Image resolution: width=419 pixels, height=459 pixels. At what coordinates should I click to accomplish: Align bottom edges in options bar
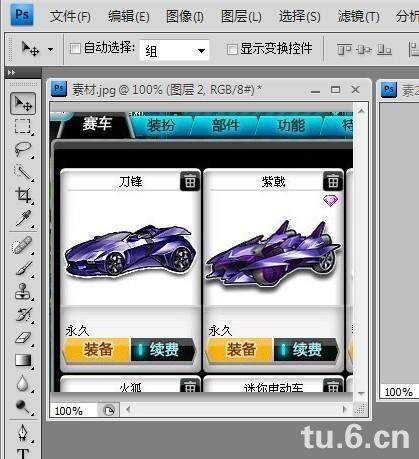click(384, 50)
